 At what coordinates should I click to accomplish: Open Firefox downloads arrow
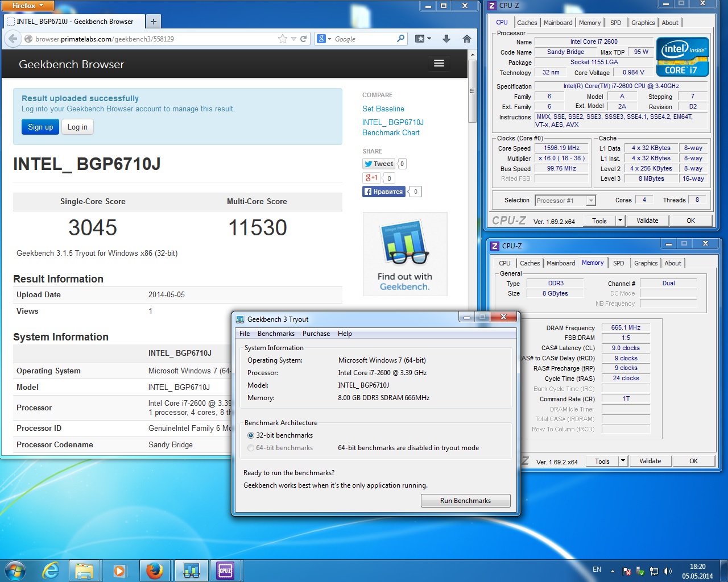[446, 39]
